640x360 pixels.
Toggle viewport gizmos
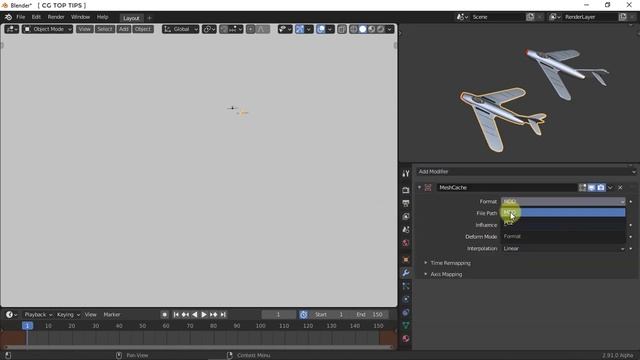(300, 29)
